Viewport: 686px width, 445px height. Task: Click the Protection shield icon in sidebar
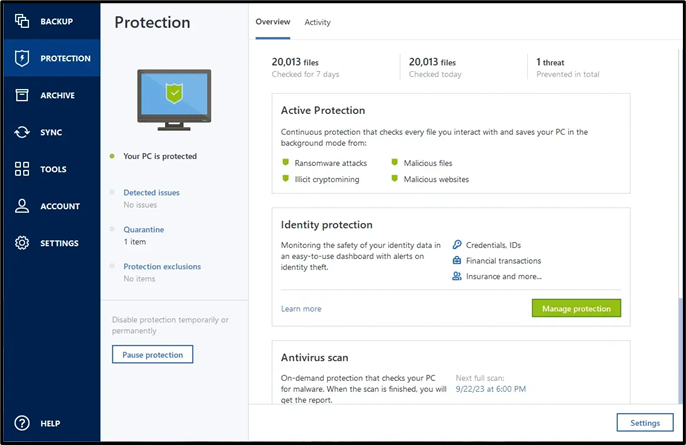point(22,58)
